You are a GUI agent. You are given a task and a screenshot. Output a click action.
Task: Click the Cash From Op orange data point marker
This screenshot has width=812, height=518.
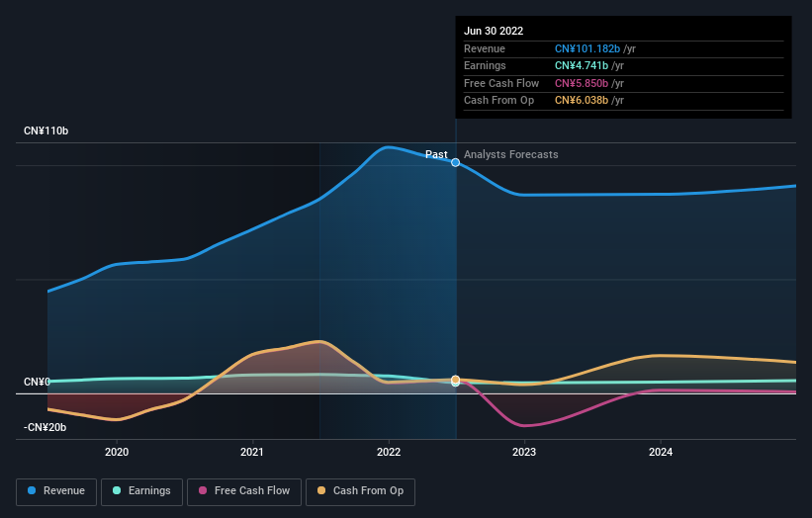coord(455,380)
